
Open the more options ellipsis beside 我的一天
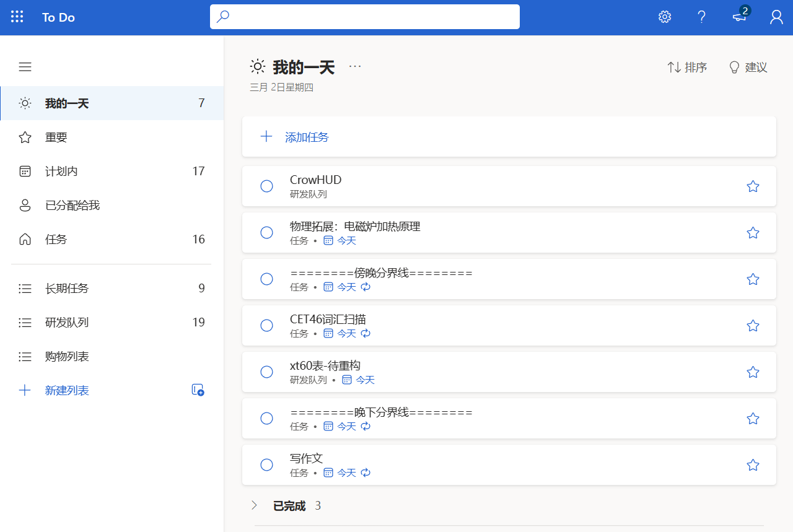[355, 66]
